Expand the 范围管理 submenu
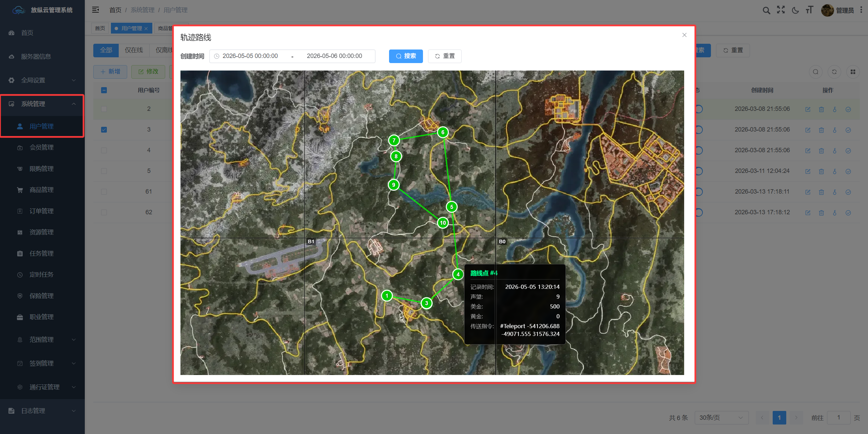Viewport: 868px width, 434px height. point(42,340)
